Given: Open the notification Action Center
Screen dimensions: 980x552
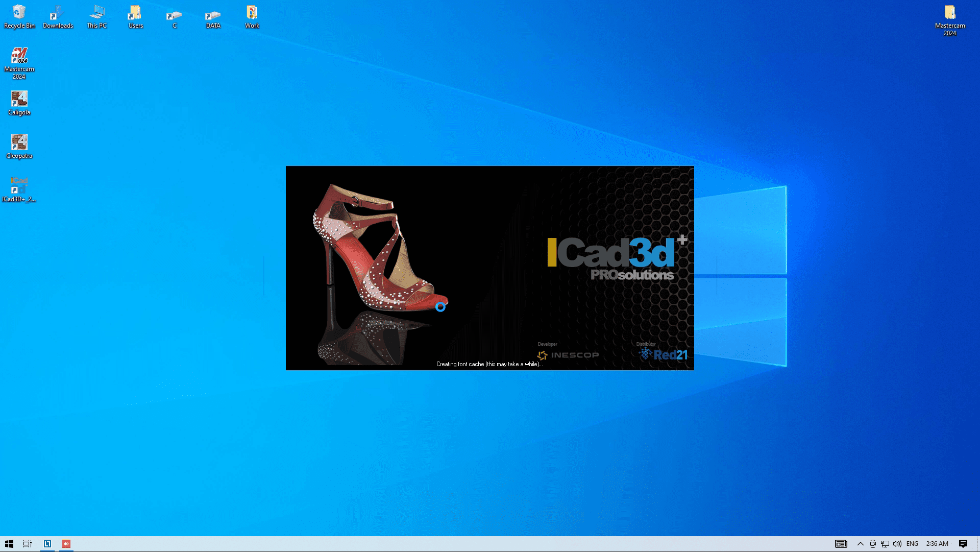Looking at the screenshot, I should click(963, 544).
